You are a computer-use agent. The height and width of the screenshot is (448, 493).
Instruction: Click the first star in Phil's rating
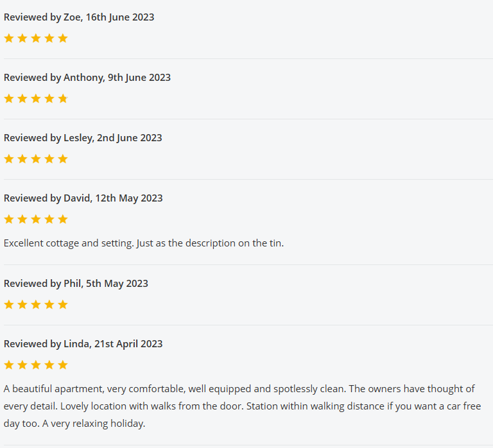[9, 305]
